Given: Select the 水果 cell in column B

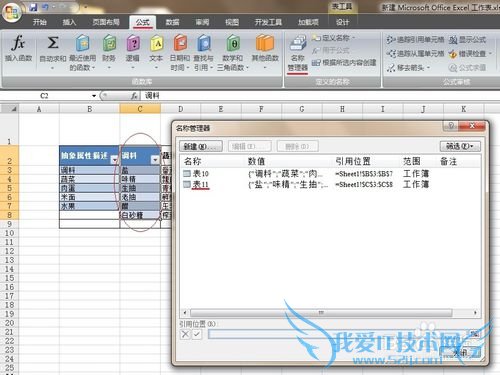Looking at the screenshot, I should pos(89,206).
